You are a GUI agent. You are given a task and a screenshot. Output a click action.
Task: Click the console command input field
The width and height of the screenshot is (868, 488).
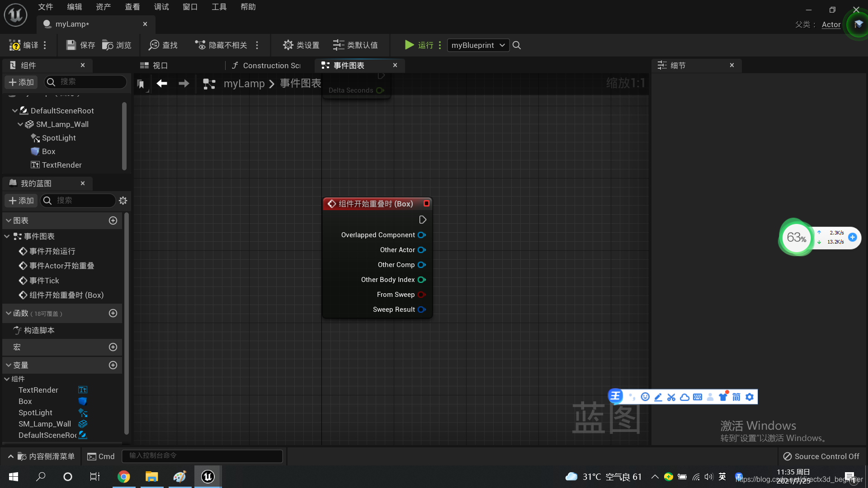click(x=202, y=456)
